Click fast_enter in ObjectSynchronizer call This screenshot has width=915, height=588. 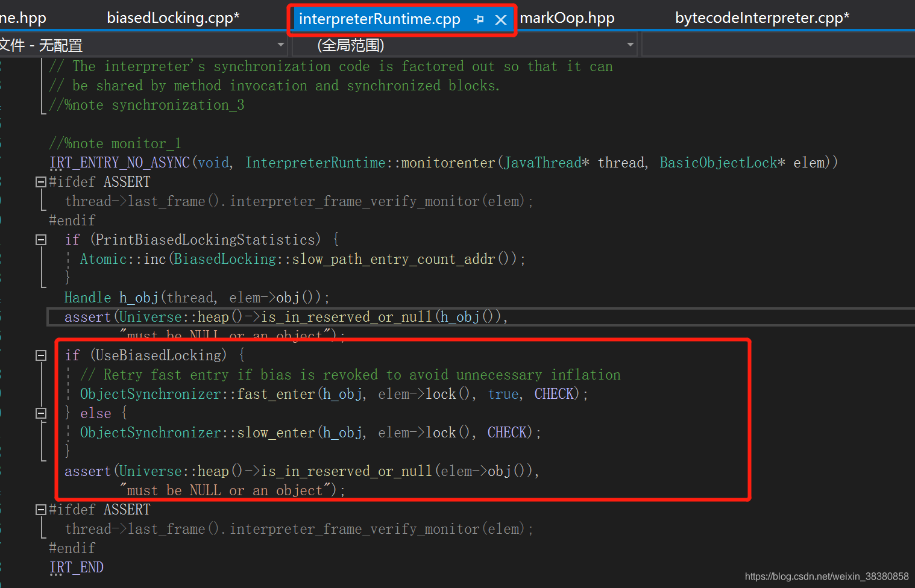click(x=276, y=394)
